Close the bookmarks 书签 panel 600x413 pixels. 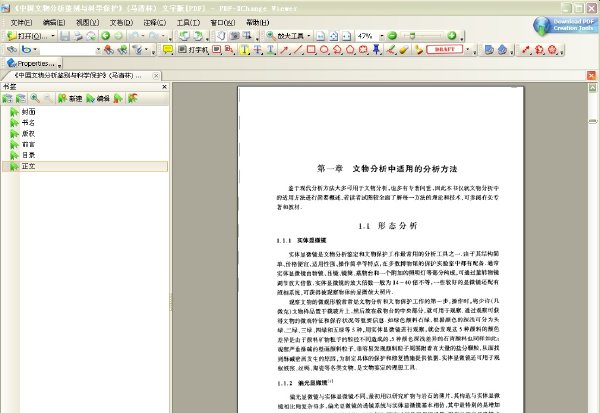165,87
